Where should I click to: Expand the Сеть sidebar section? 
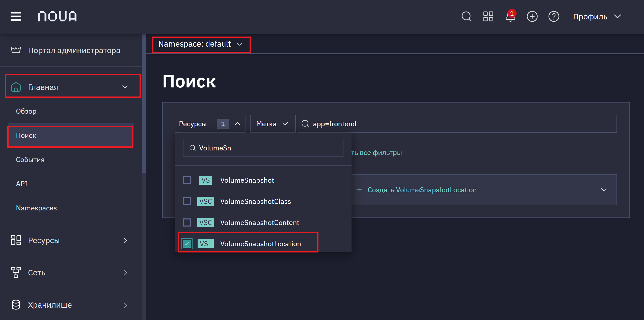point(71,273)
